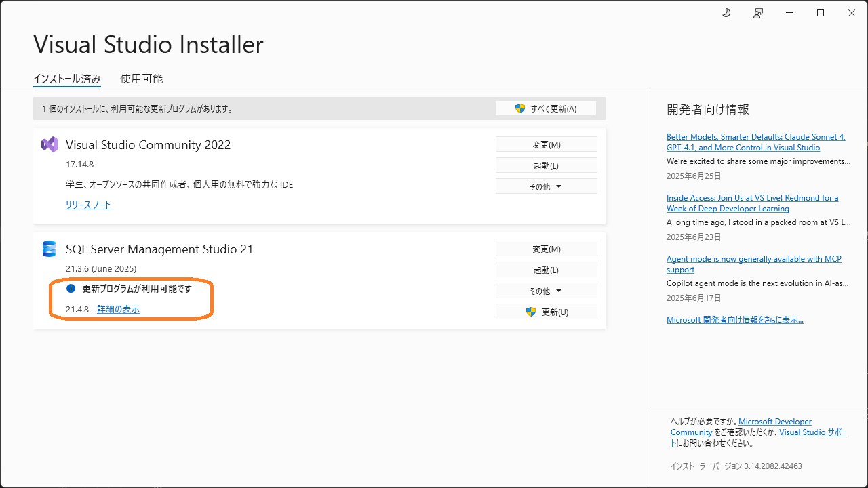Click the Visual Studio Installer heading

149,45
